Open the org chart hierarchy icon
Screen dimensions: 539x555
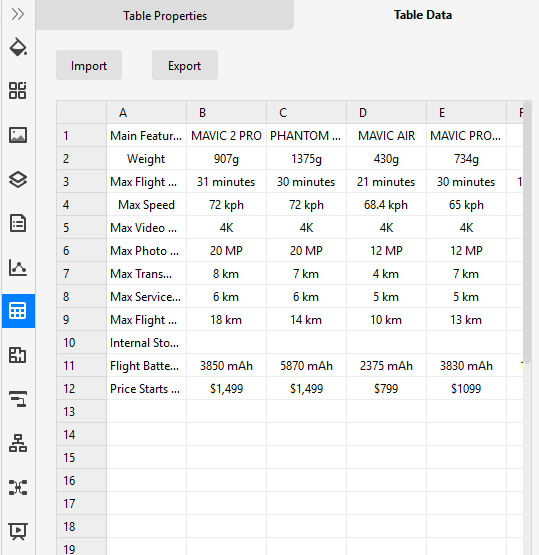pos(18,443)
